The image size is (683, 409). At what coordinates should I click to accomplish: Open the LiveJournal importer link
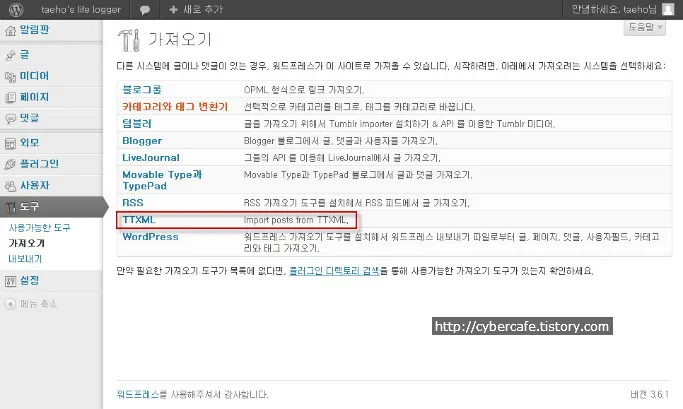(151, 158)
